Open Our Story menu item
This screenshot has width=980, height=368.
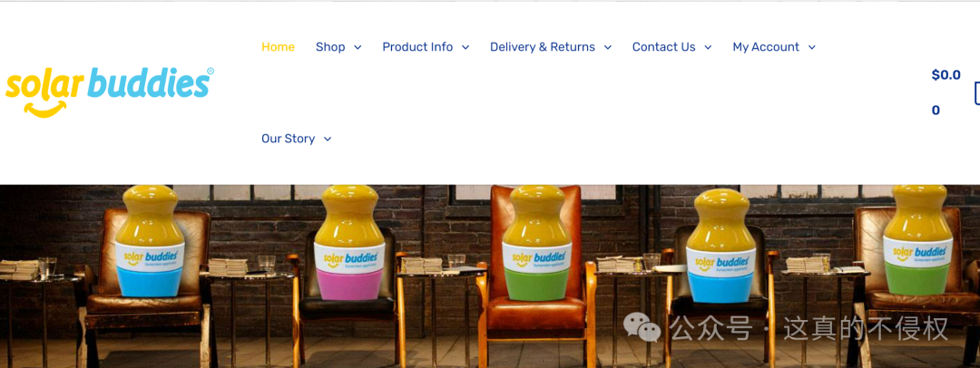coord(289,139)
